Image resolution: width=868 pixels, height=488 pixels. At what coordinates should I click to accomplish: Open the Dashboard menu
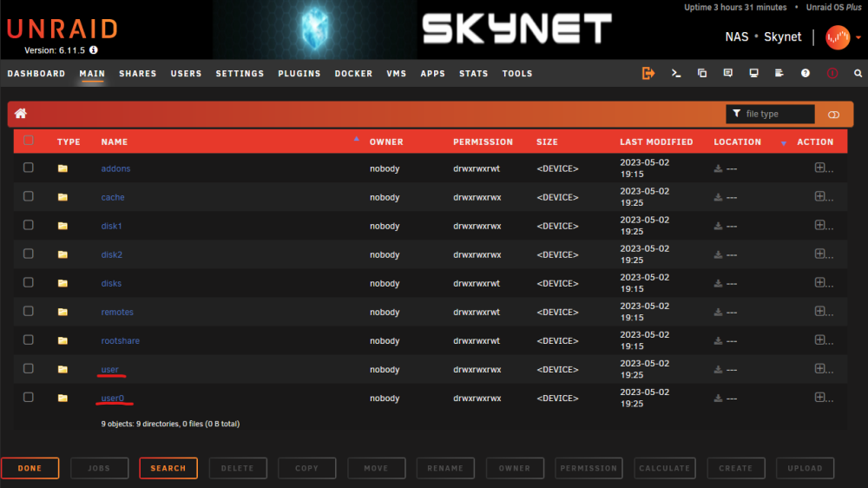click(x=36, y=74)
